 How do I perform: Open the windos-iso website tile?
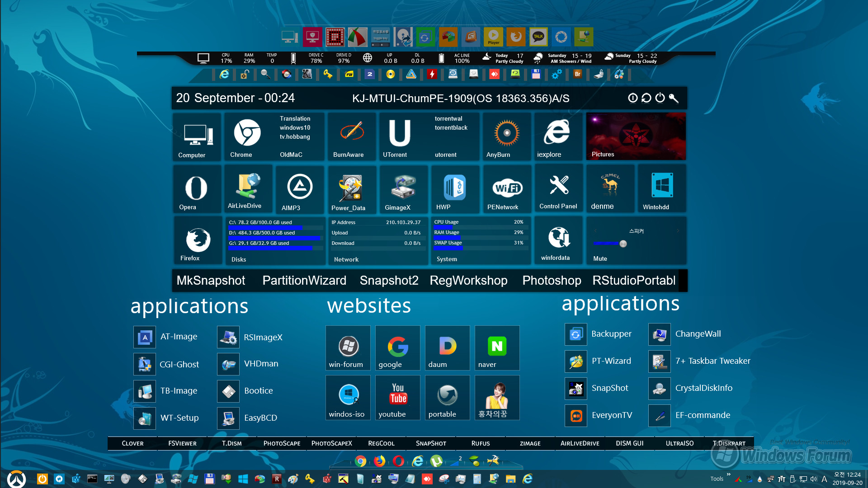[x=348, y=398]
